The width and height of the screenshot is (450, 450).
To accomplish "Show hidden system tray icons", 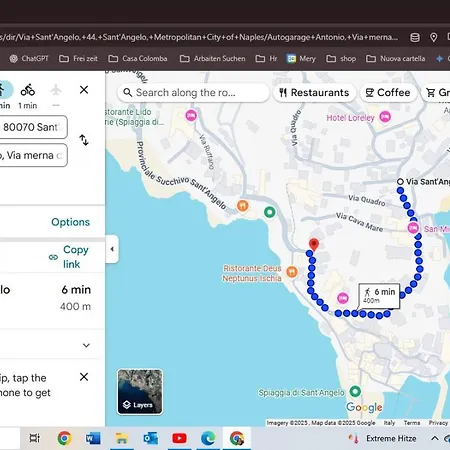I will tap(434, 438).
